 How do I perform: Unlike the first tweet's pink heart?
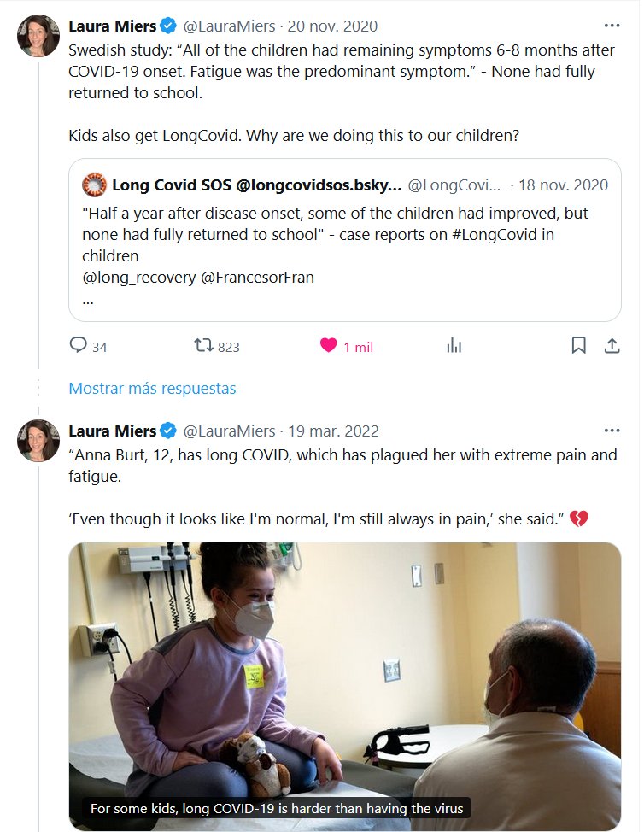329,346
